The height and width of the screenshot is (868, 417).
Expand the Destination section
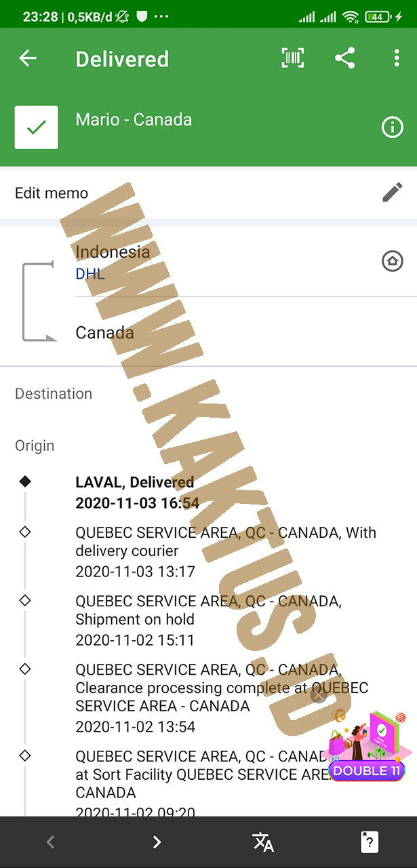pyautogui.click(x=54, y=393)
